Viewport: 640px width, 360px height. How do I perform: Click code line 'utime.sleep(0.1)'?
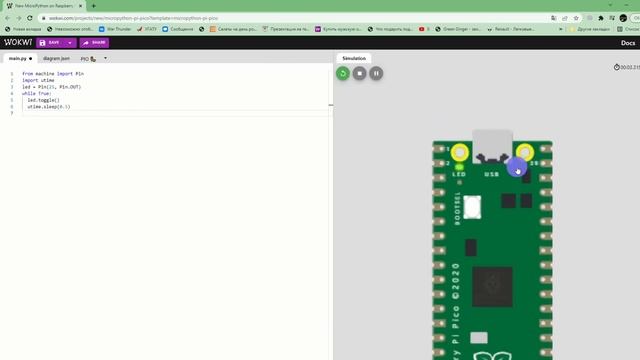(49, 107)
